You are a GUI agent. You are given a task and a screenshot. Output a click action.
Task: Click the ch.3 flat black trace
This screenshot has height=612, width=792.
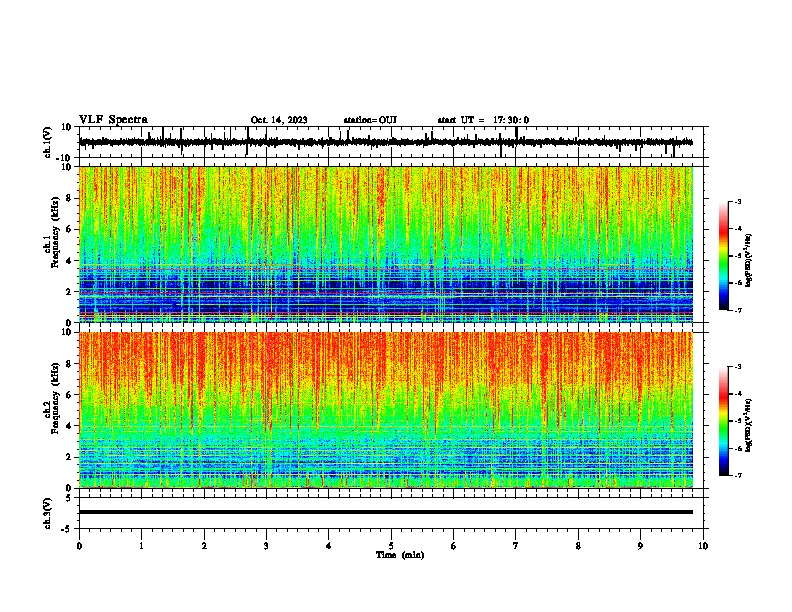point(386,512)
